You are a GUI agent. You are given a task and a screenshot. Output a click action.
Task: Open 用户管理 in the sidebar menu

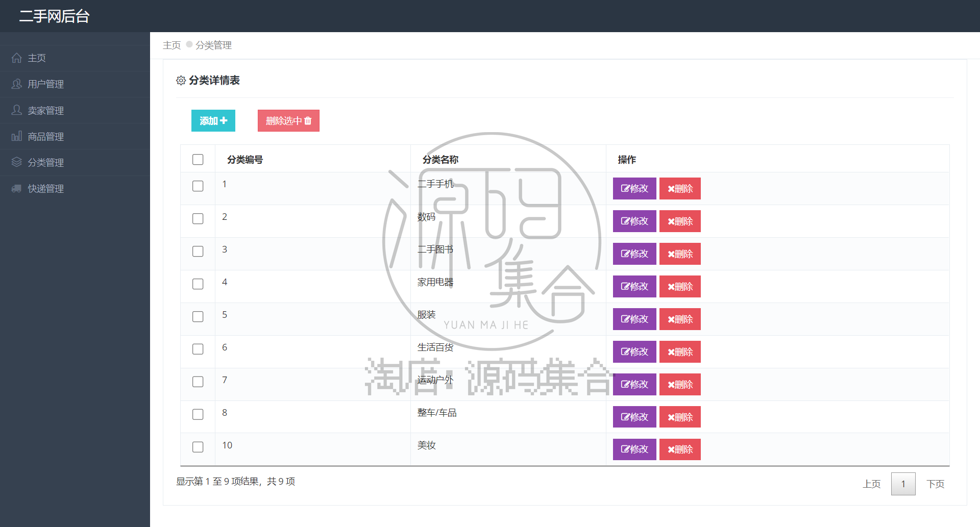(x=75, y=84)
